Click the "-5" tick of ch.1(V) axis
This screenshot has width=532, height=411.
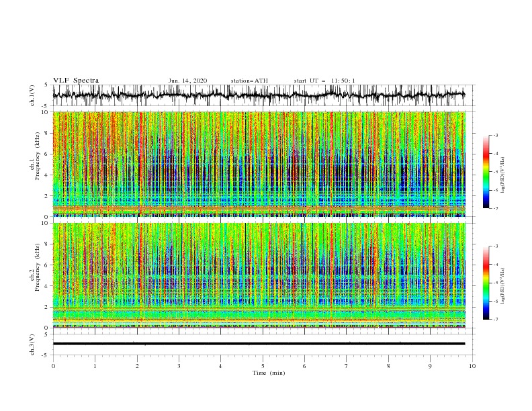(x=46, y=106)
